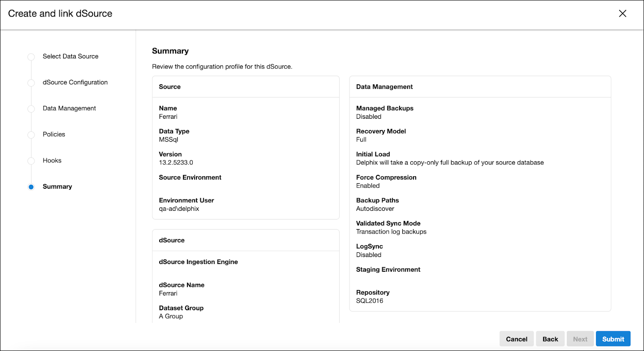Open the dSource Configuration step label
Screen dimensions: 644x351
75,82
